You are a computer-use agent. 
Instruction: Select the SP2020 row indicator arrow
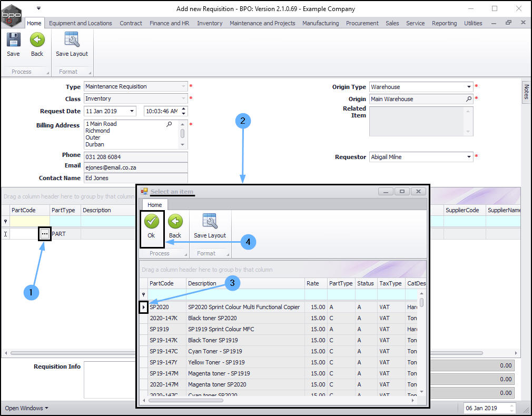[144, 307]
